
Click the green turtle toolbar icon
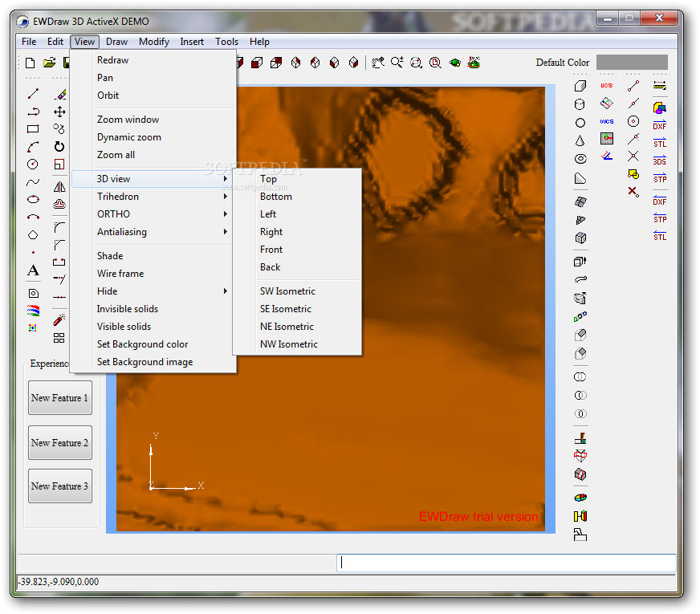pyautogui.click(x=455, y=63)
